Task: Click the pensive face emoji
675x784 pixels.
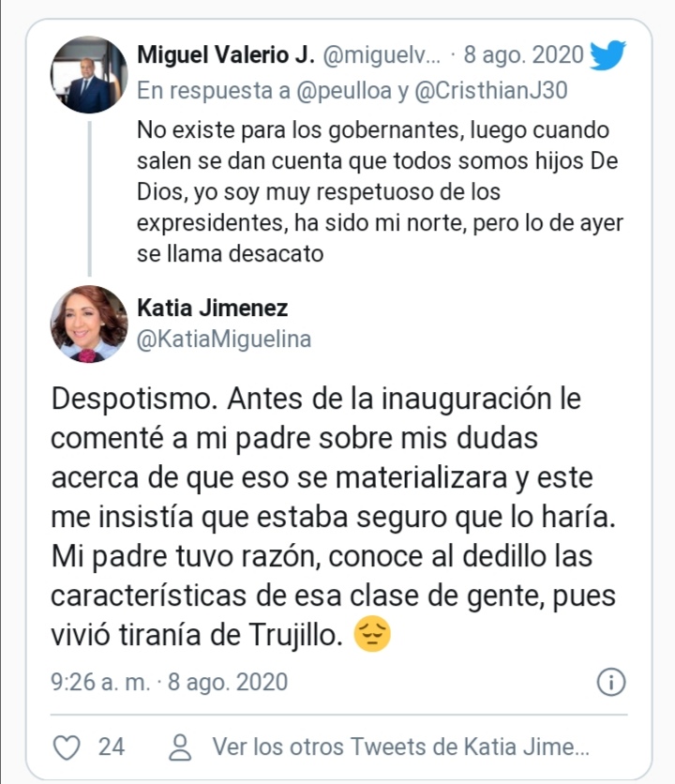Action: (x=371, y=638)
